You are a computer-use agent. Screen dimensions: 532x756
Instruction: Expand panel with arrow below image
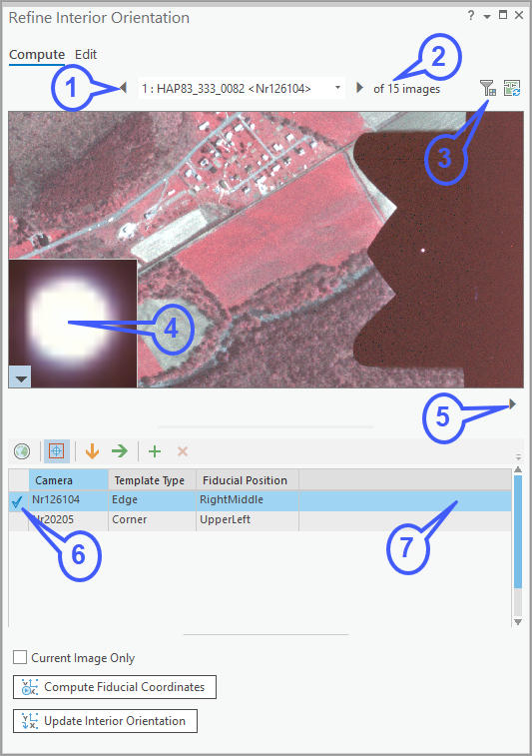(x=513, y=404)
